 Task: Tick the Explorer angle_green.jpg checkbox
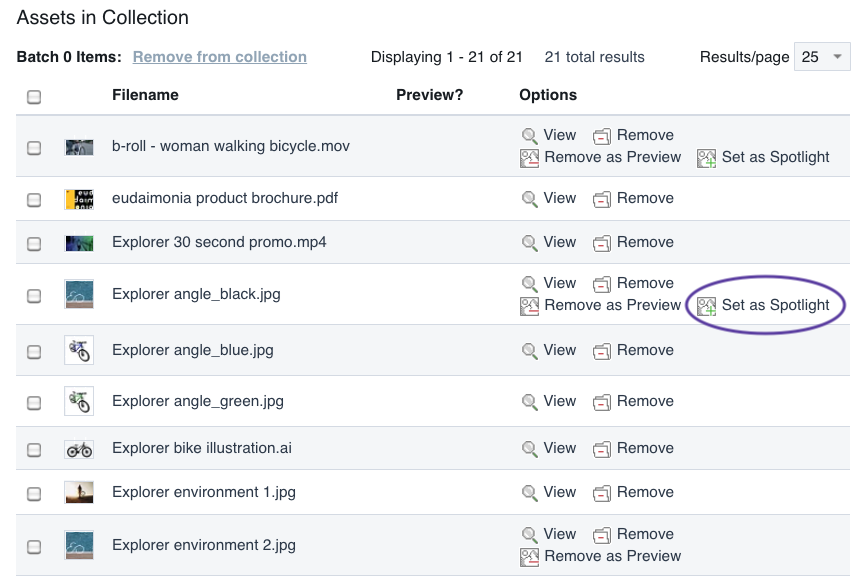(x=34, y=403)
